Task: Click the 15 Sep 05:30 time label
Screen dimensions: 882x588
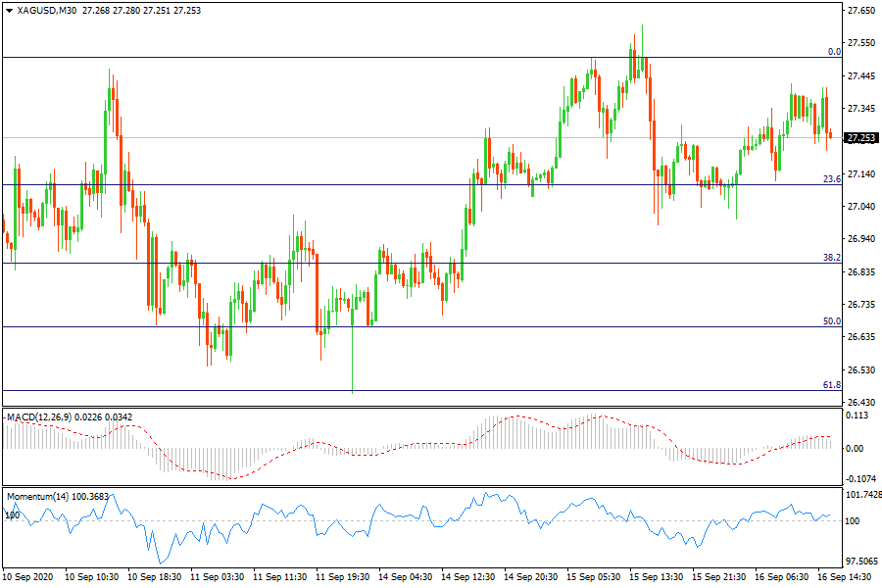Action: [592, 578]
